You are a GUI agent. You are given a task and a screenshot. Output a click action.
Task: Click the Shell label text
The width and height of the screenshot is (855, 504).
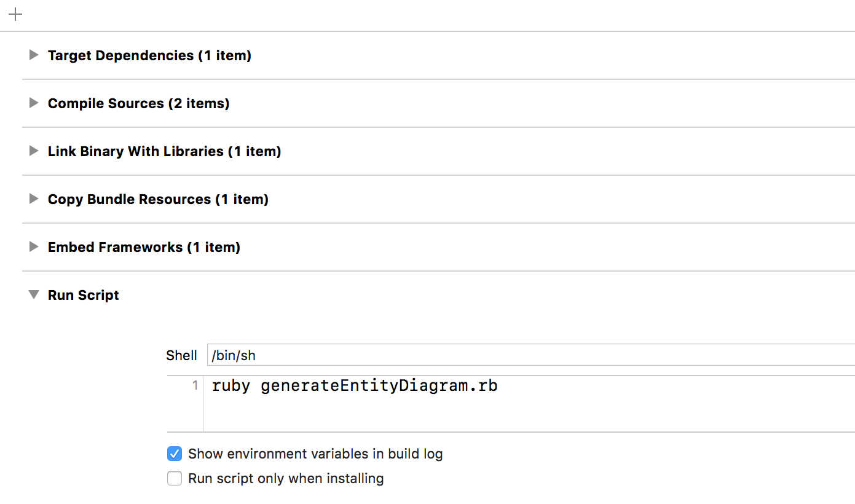click(x=181, y=355)
